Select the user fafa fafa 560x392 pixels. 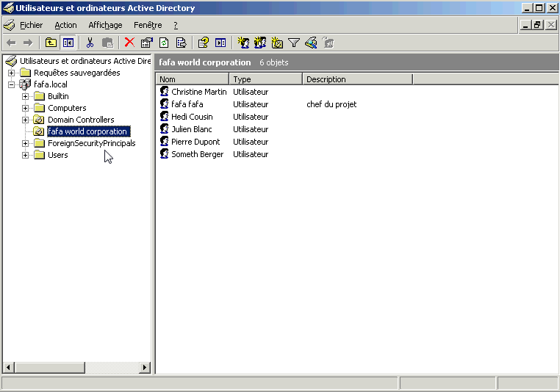pos(187,104)
